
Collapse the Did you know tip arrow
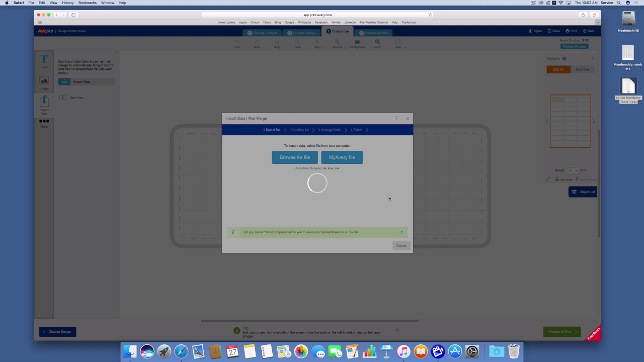[401, 232]
